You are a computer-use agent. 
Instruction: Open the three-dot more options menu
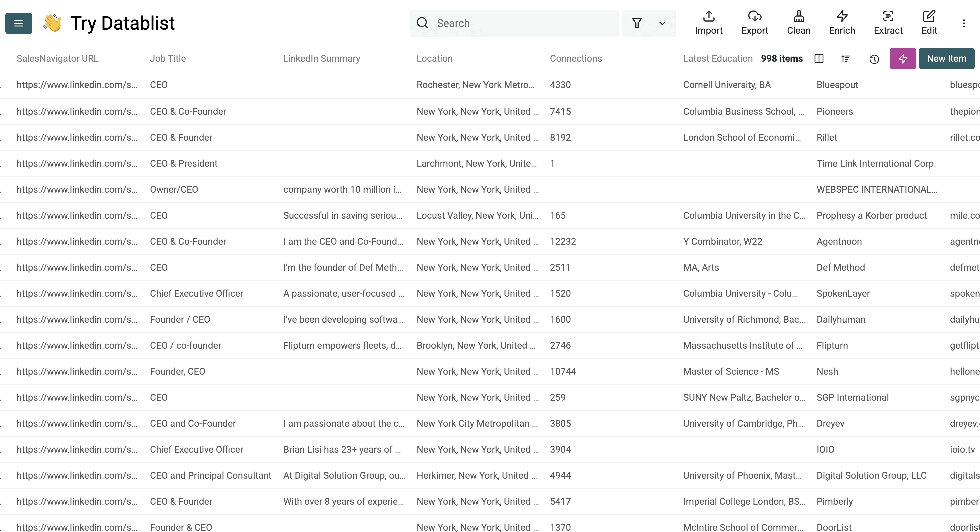964,23
